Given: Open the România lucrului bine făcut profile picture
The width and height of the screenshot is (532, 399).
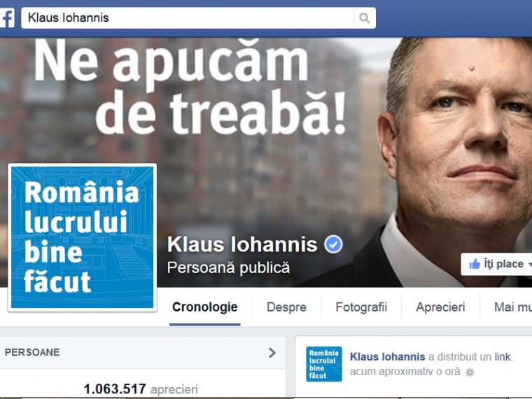Looking at the screenshot, I should click(x=82, y=237).
